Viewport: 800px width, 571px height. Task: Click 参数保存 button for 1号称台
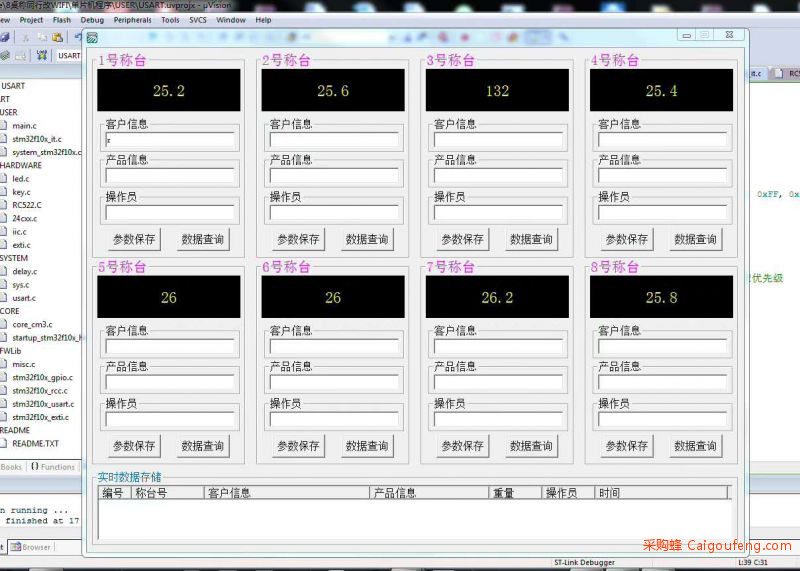click(134, 239)
